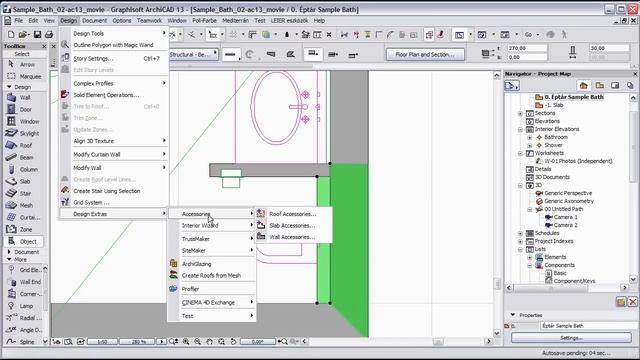This screenshot has height=360, width=640.
Task: Select the Mesh tool
Action: click(x=21, y=205)
